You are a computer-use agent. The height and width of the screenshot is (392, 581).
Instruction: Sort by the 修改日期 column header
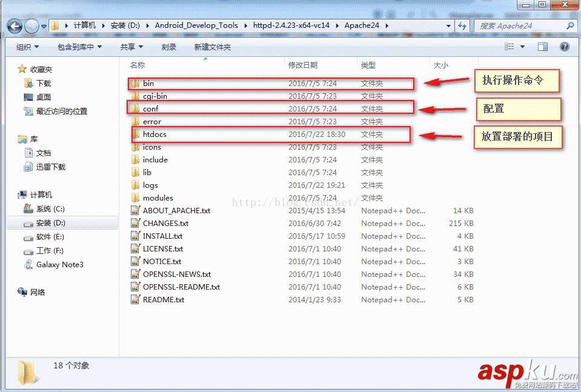[303, 65]
